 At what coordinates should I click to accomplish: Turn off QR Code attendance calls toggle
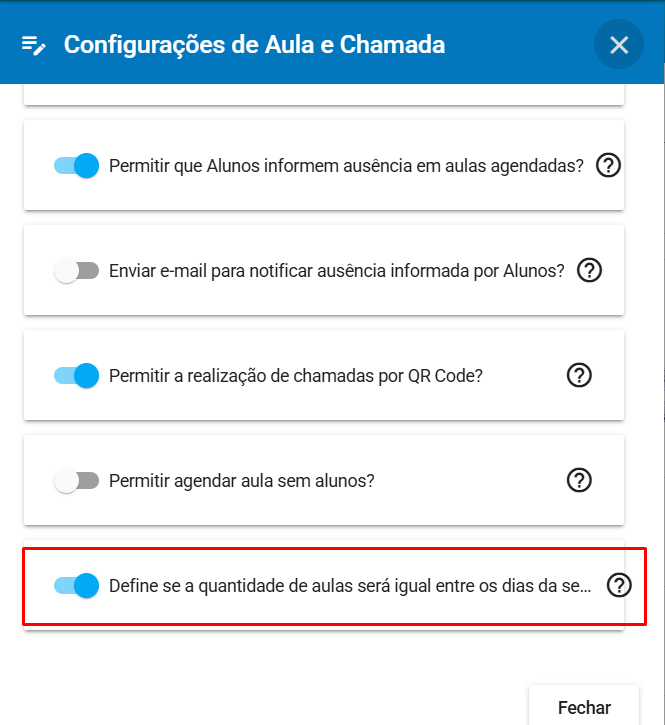pos(76,375)
